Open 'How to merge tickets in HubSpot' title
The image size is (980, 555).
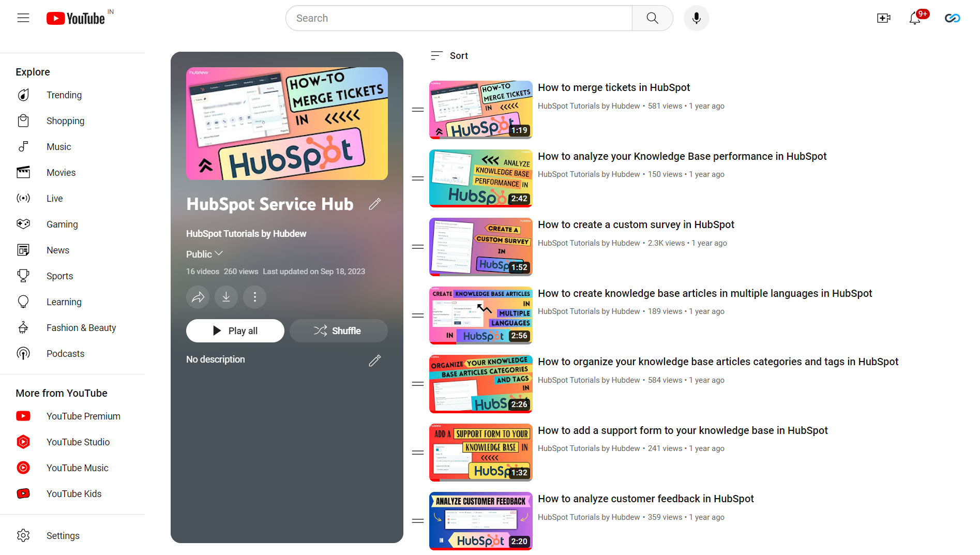(x=614, y=87)
